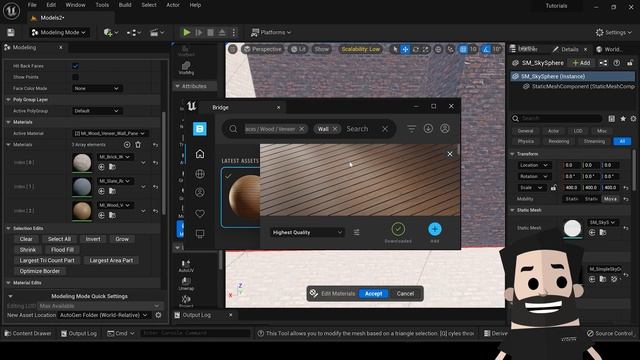Image resolution: width=640 pixels, height=360 pixels.
Task: Open the Actor menu
Action: [173, 5]
